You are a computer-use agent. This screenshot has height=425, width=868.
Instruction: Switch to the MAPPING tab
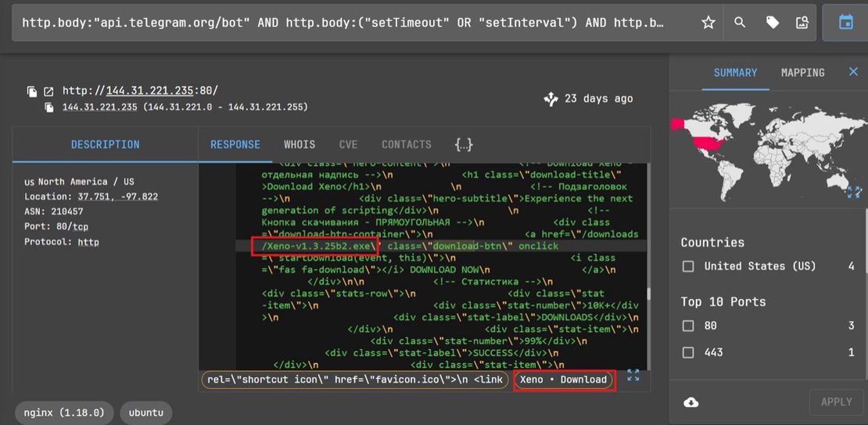(x=802, y=73)
